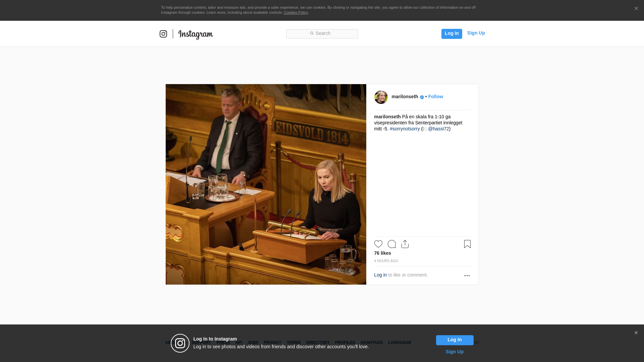Open more options three-dot menu

(467, 276)
